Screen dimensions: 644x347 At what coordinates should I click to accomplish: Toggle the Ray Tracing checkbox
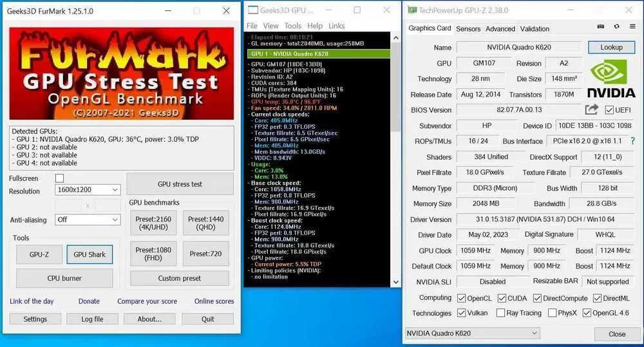pyautogui.click(x=500, y=313)
